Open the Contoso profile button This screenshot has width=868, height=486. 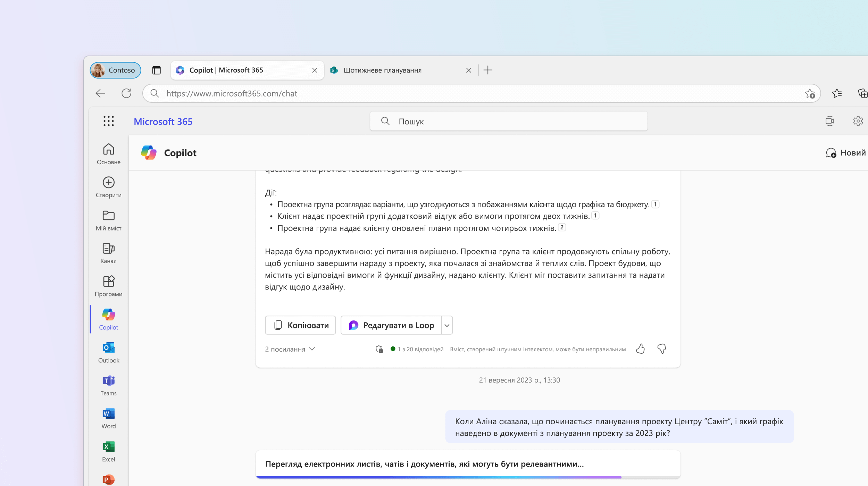pos(116,70)
